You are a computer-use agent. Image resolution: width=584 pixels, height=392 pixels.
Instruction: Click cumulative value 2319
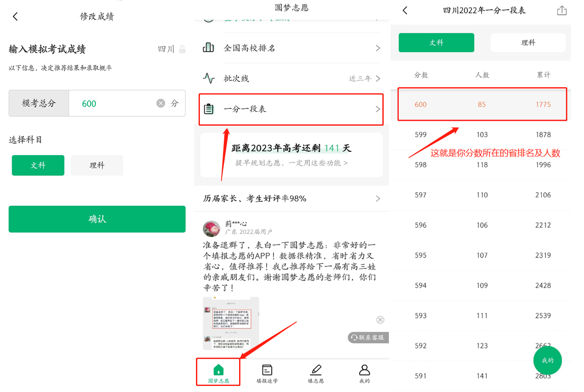point(543,255)
